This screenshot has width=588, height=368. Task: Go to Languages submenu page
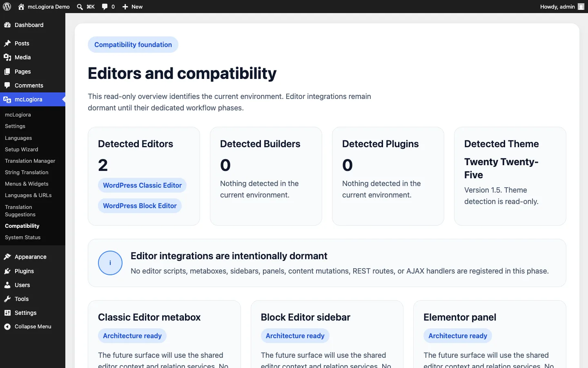[18, 138]
